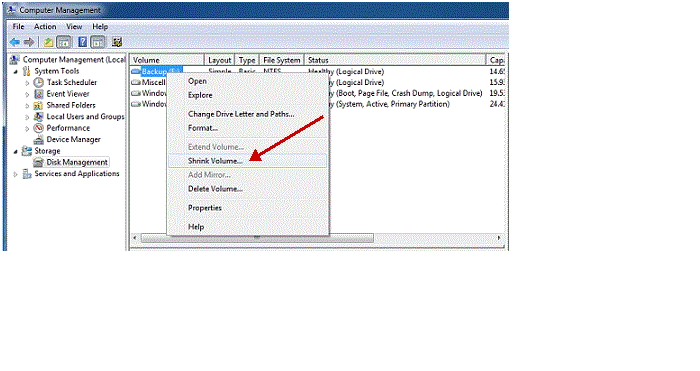Open the Action menu
This screenshot has width=700, height=371.
(x=45, y=26)
